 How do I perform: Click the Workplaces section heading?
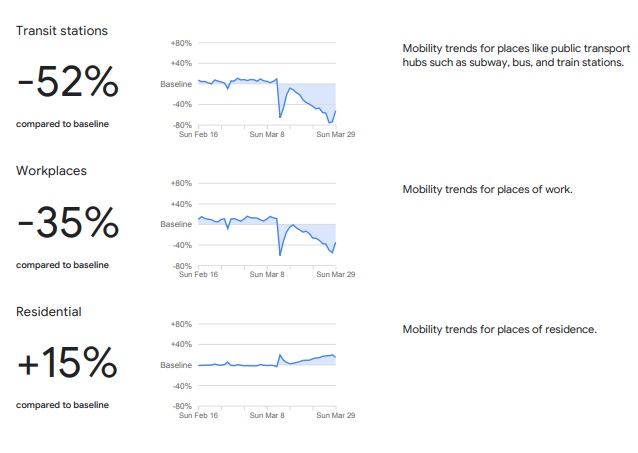click(x=51, y=171)
